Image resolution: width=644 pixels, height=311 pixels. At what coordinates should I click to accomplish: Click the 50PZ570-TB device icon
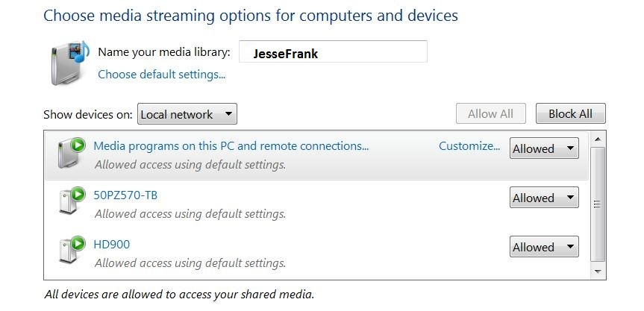[x=71, y=200]
